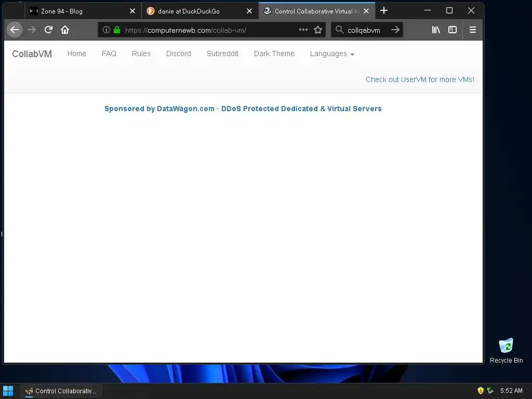Click the 5:52 AM taskbar clock
532x399 pixels.
pos(511,391)
